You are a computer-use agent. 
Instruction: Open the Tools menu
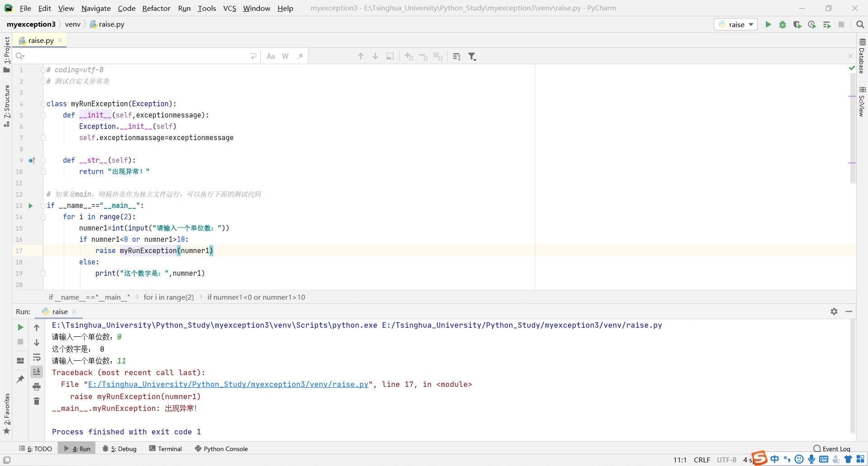(207, 8)
